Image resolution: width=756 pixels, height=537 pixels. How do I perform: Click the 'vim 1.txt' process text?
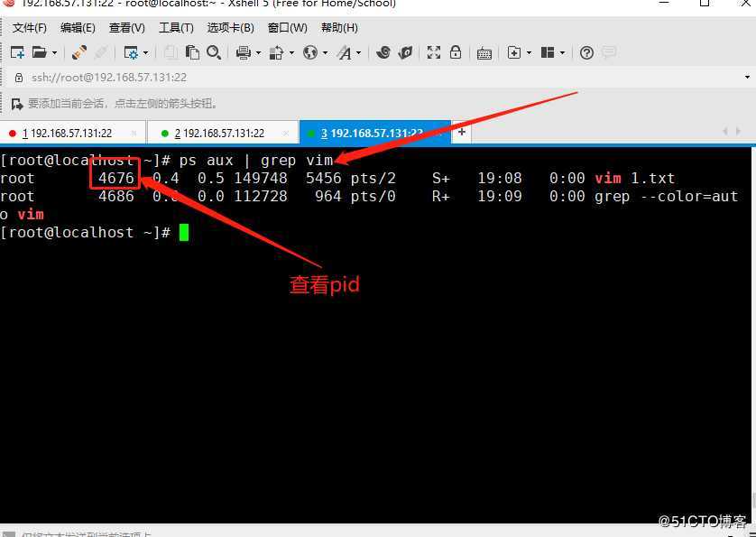point(634,179)
